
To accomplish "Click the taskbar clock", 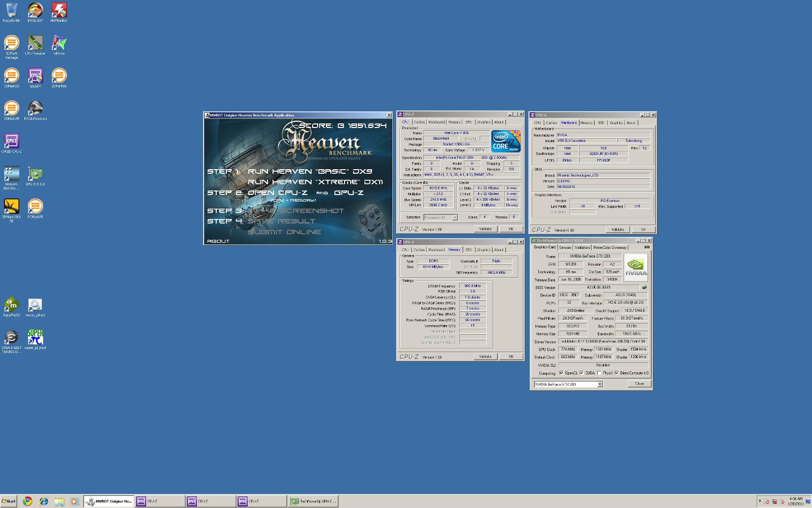I will [796, 501].
